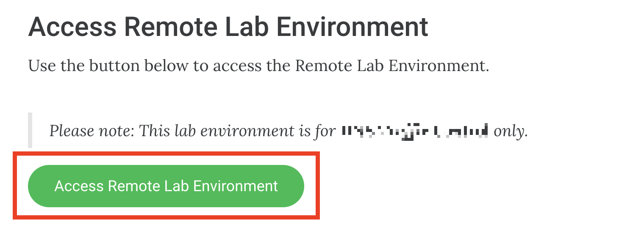644x225 pixels.
Task: Click the blurred name in the note
Action: (415, 131)
